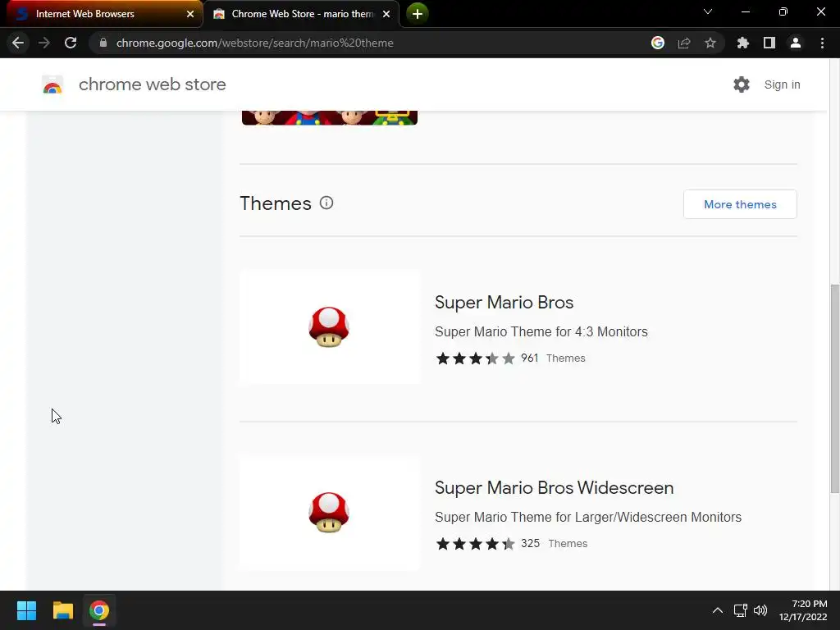The height and width of the screenshot is (630, 840).
Task: Open the Chrome profile menu
Action: (796, 43)
